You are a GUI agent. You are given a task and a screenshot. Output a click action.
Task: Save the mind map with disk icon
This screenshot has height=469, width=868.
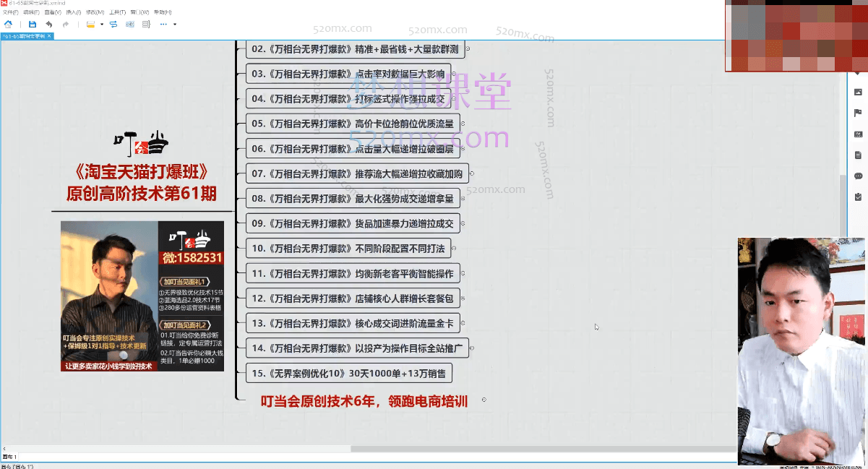point(33,24)
